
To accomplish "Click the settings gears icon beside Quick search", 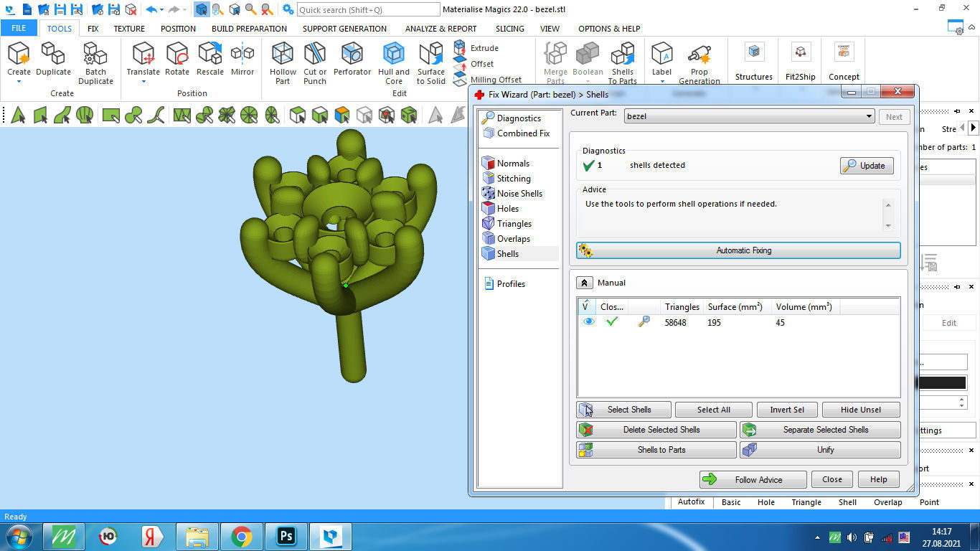I will point(288,9).
